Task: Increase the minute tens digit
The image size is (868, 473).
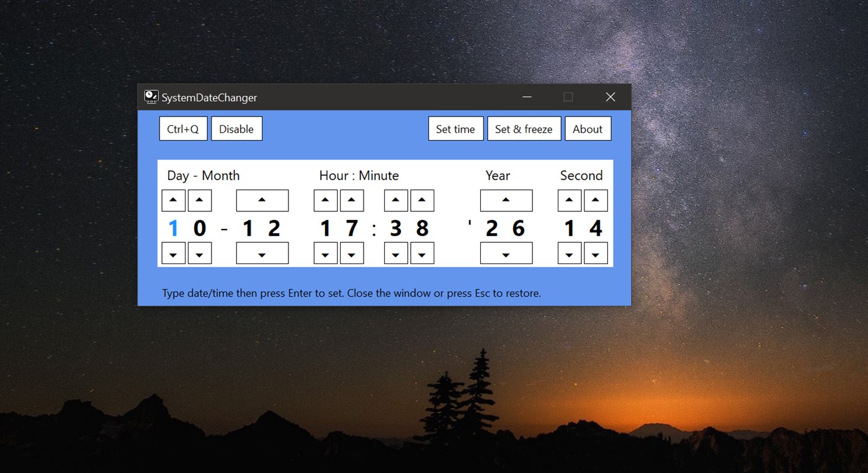Action: coord(396,201)
